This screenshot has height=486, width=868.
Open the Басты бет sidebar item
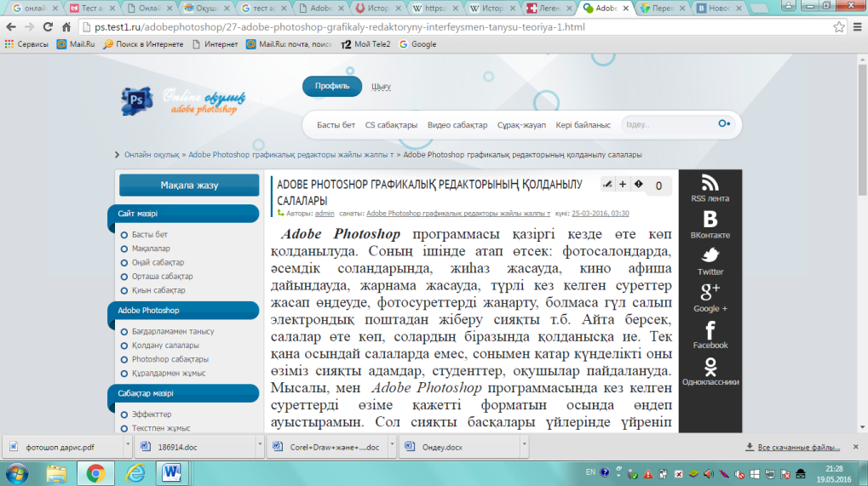(x=149, y=234)
